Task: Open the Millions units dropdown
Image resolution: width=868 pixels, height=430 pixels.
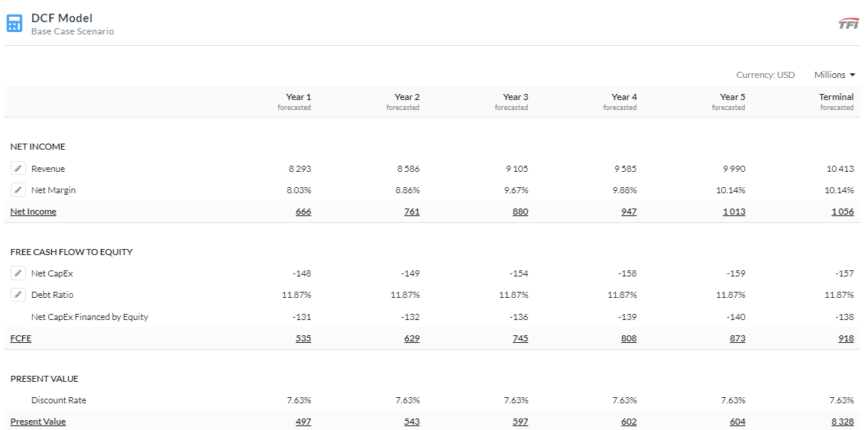Action: 834,75
